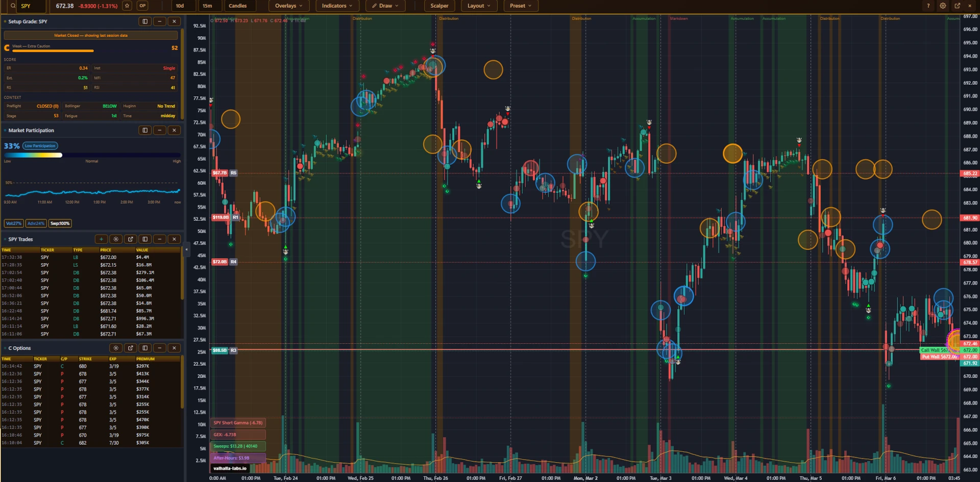
Task: Click the Candles chart type button
Action: click(238, 6)
